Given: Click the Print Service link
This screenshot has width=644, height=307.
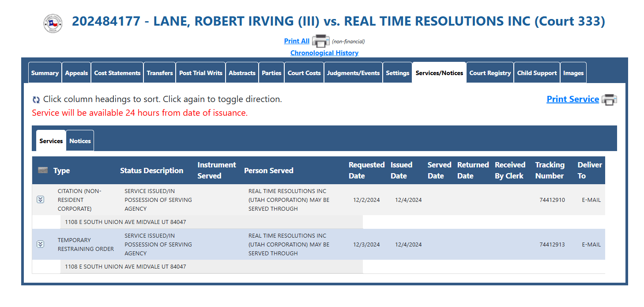Looking at the screenshot, I should [x=573, y=99].
